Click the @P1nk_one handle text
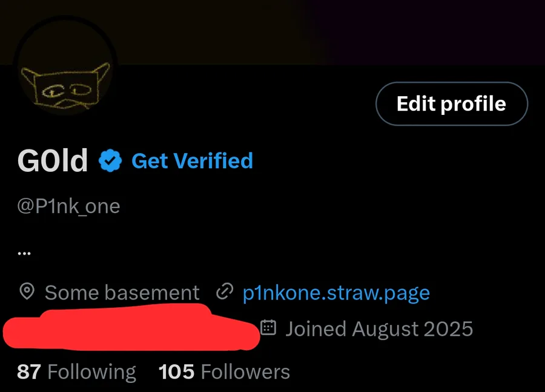The height and width of the screenshot is (392, 545). click(x=68, y=206)
